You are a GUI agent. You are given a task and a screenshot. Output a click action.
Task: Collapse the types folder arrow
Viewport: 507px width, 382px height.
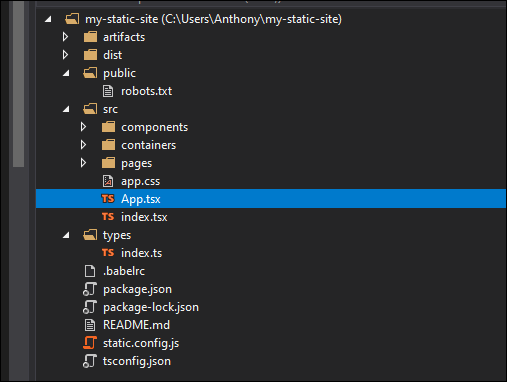coord(66,235)
